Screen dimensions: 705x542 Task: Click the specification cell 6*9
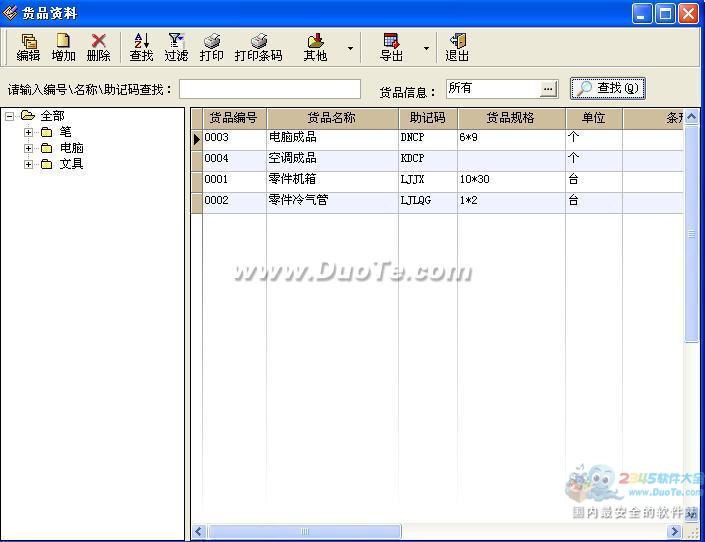511,138
